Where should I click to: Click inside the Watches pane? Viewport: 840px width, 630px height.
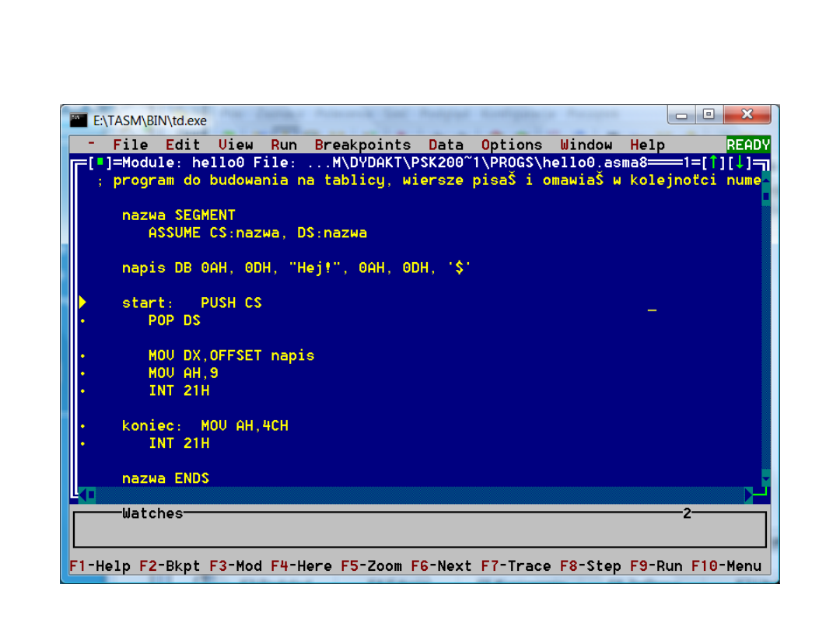pyautogui.click(x=420, y=531)
